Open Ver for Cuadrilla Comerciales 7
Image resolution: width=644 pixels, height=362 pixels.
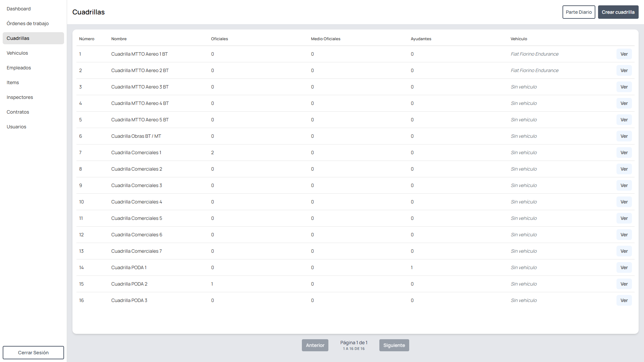[624, 251]
